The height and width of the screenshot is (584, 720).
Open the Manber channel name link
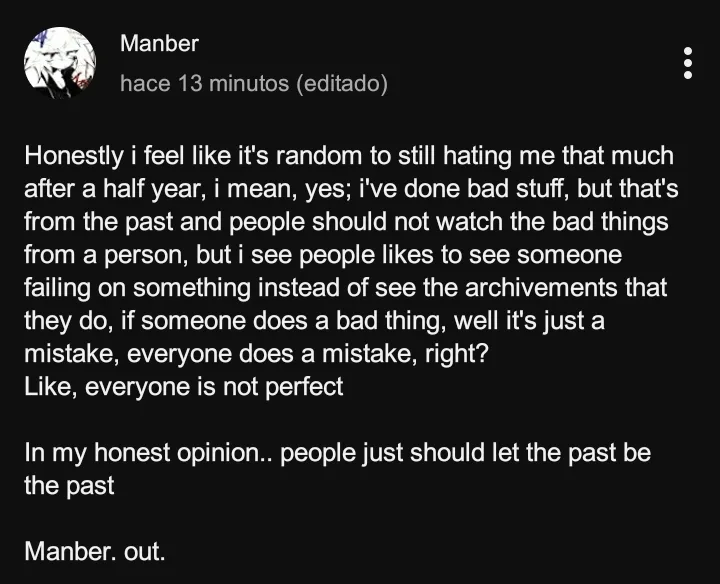point(159,44)
